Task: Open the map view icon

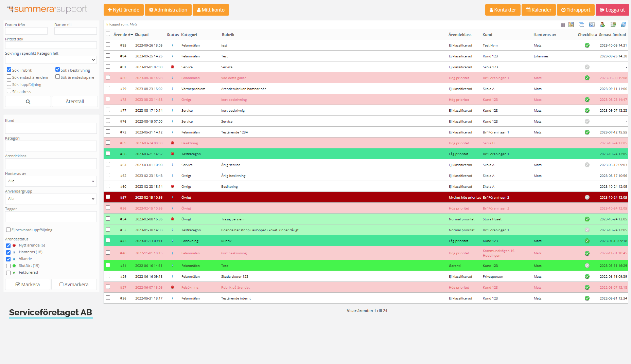Action: pyautogui.click(x=571, y=24)
